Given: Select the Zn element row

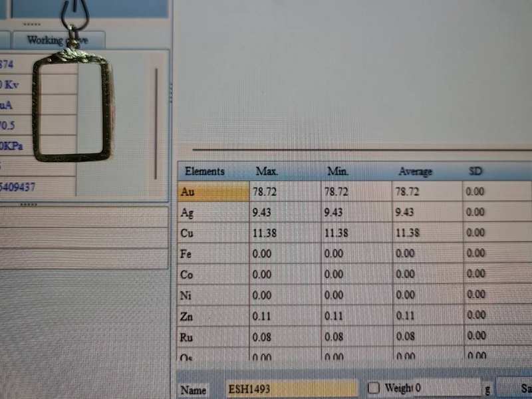Looking at the screenshot, I should pyautogui.click(x=213, y=316).
